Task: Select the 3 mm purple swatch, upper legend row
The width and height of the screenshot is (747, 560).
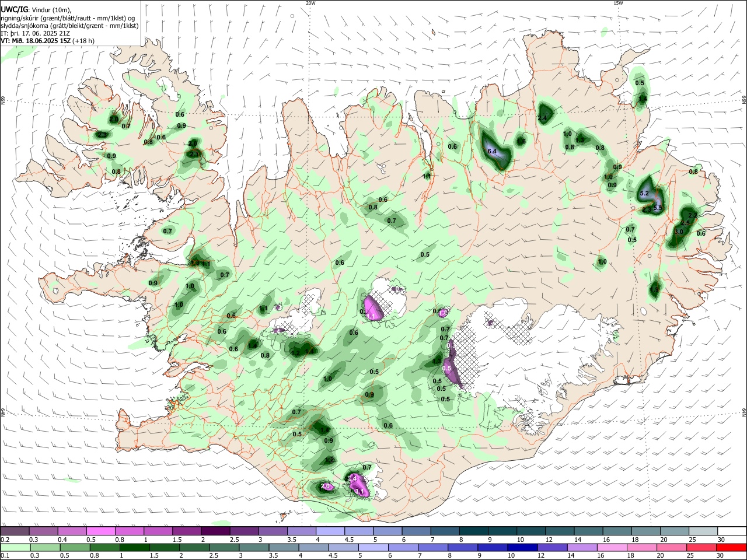Action: (x=273, y=531)
